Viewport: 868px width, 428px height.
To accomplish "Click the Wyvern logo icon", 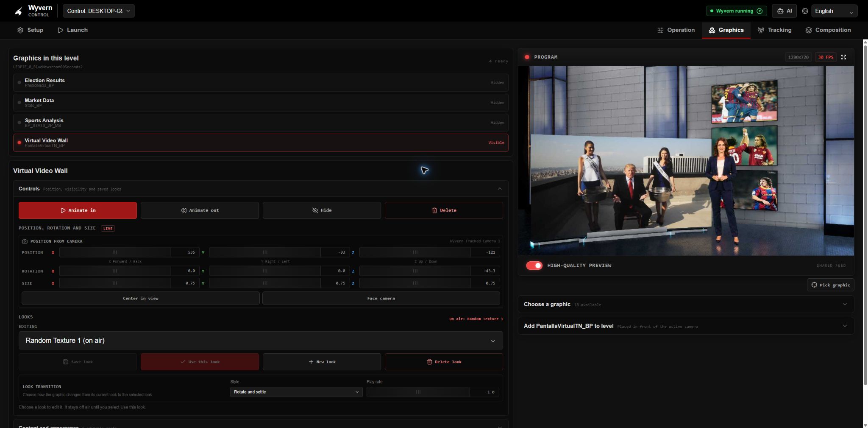I will pos(18,11).
